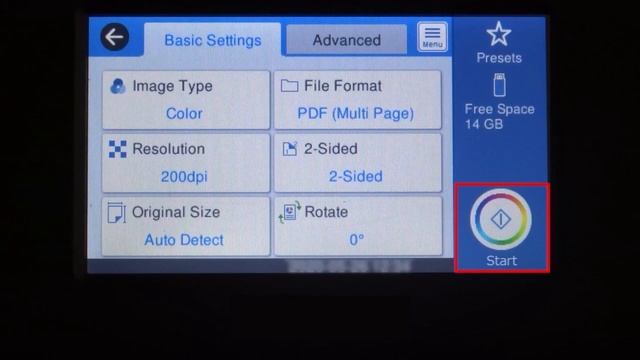Tap the back arrow icon
The image size is (640, 360).
click(115, 37)
